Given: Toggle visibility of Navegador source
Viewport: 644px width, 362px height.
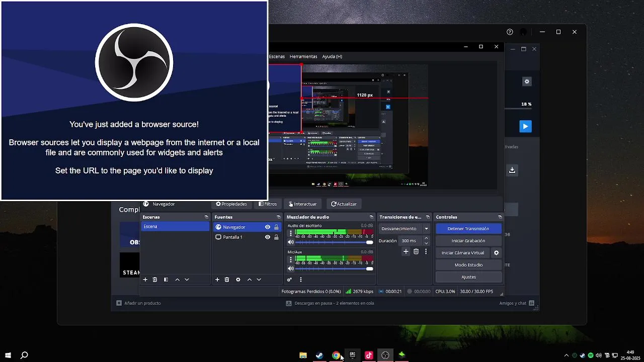Looking at the screenshot, I should [268, 227].
